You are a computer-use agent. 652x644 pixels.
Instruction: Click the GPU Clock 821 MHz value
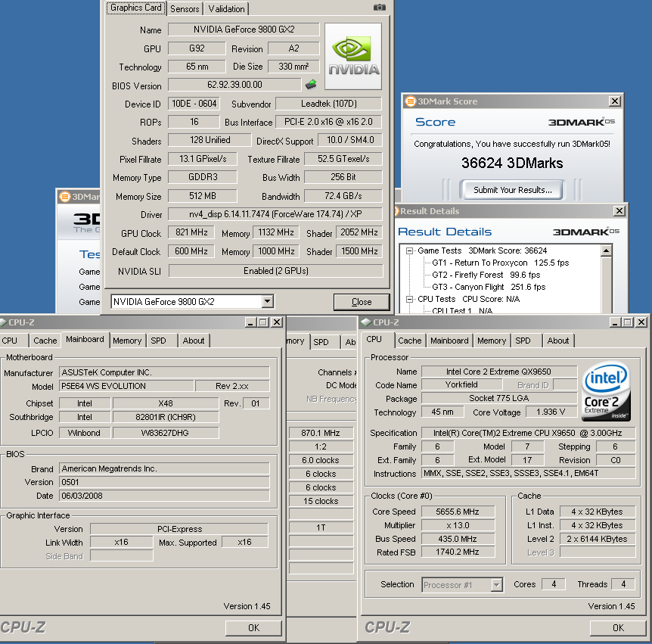point(191,232)
